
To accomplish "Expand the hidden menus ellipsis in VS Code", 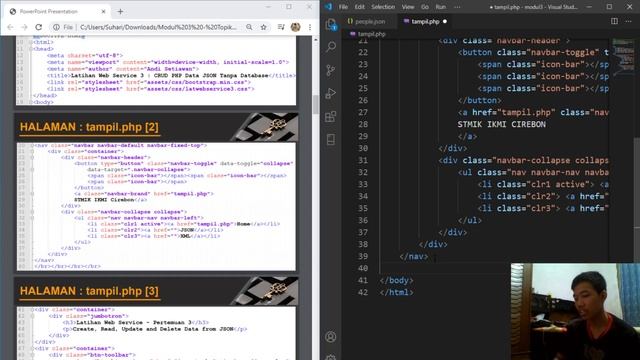I will (457, 7).
